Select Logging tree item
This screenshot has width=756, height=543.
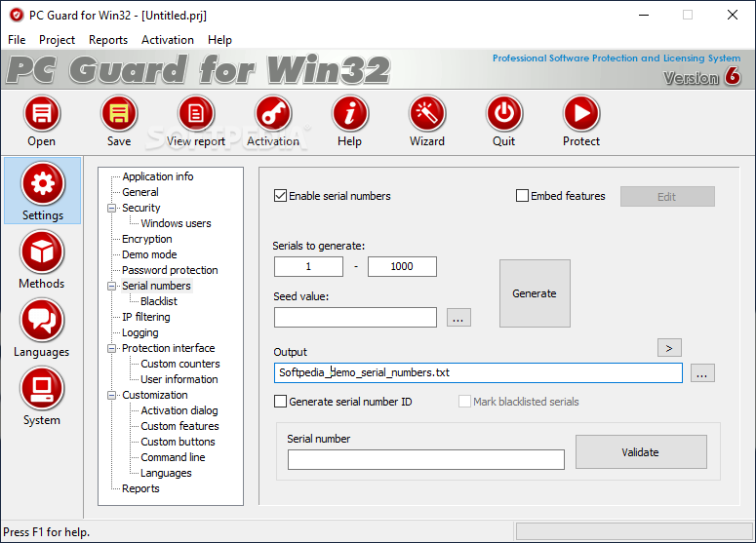click(140, 333)
